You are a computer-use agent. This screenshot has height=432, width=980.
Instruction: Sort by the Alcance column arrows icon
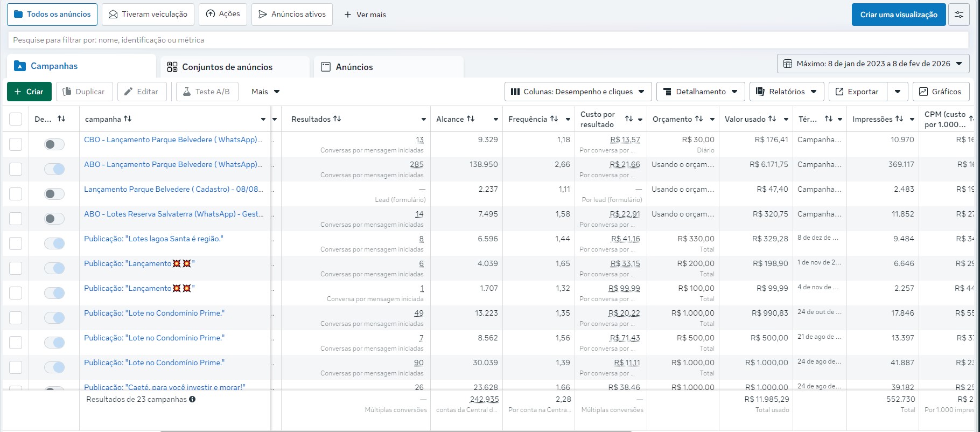471,119
